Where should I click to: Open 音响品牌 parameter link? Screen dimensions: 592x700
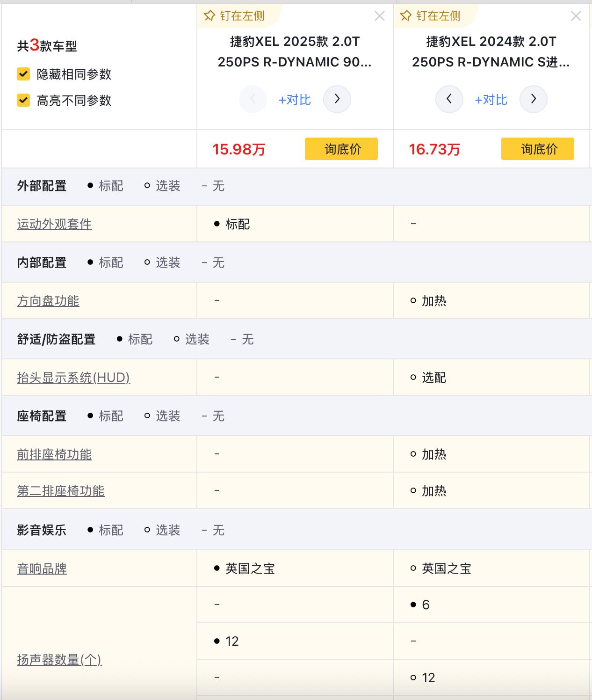pyautogui.click(x=42, y=569)
